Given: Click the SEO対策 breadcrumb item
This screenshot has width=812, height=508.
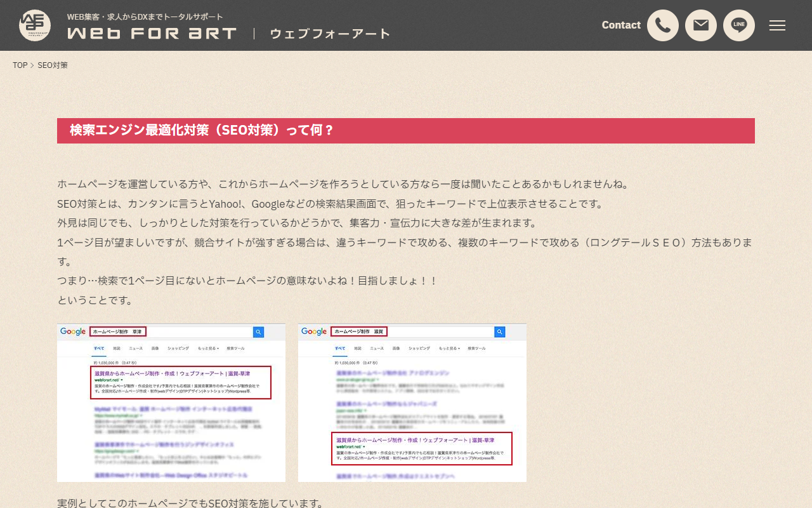Looking at the screenshot, I should (x=53, y=65).
